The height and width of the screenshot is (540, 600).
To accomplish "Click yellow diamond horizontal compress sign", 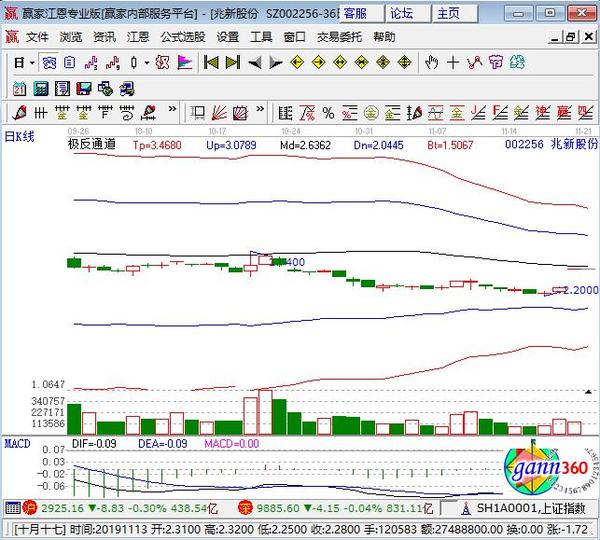I will tap(362, 62).
